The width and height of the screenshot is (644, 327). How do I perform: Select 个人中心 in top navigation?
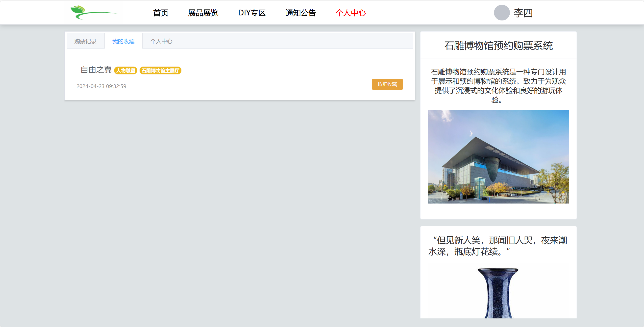351,13
